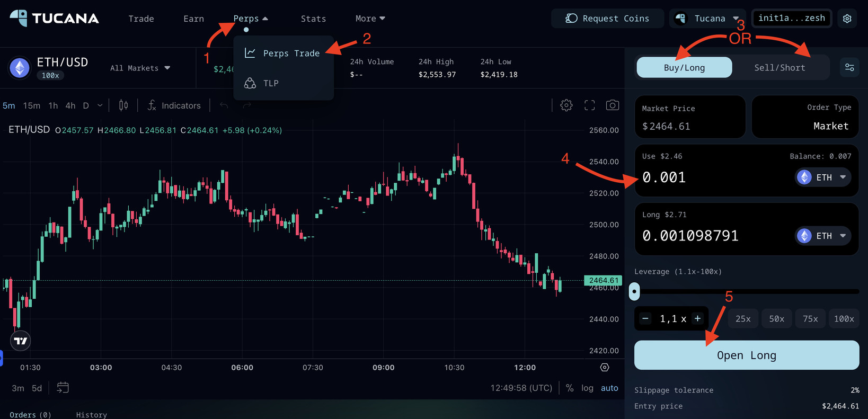Open chart settings gear
Viewport: 868px width, 419px height.
coord(566,105)
